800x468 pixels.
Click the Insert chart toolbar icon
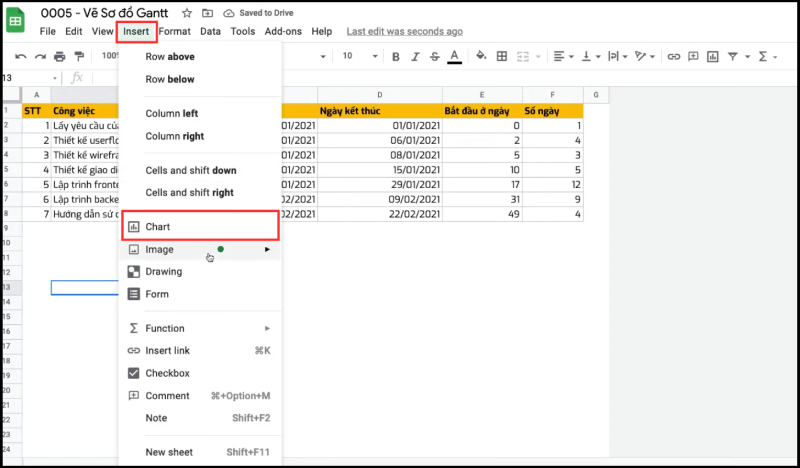712,56
